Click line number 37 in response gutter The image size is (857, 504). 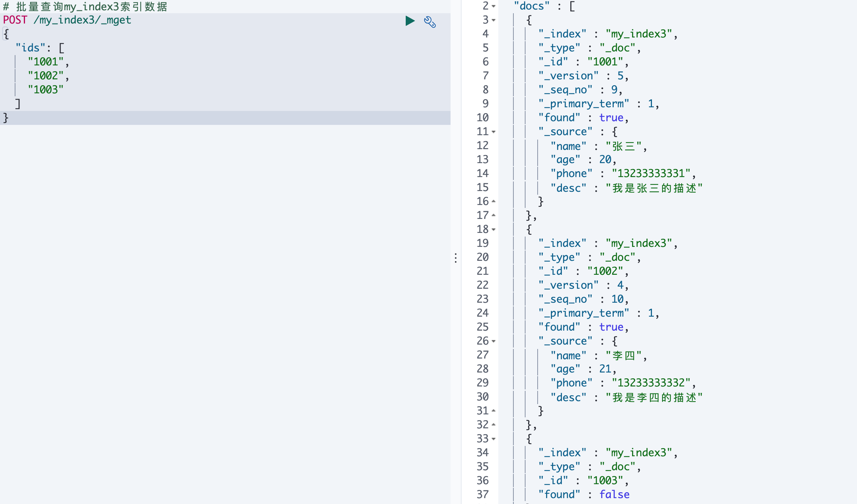point(483,495)
